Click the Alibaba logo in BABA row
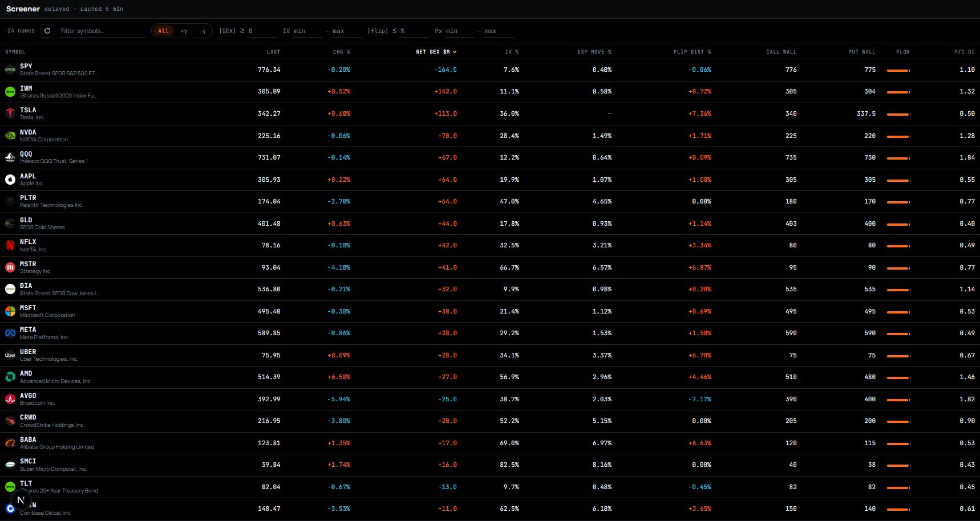Viewport: 980px width, 521px height. coord(10,443)
